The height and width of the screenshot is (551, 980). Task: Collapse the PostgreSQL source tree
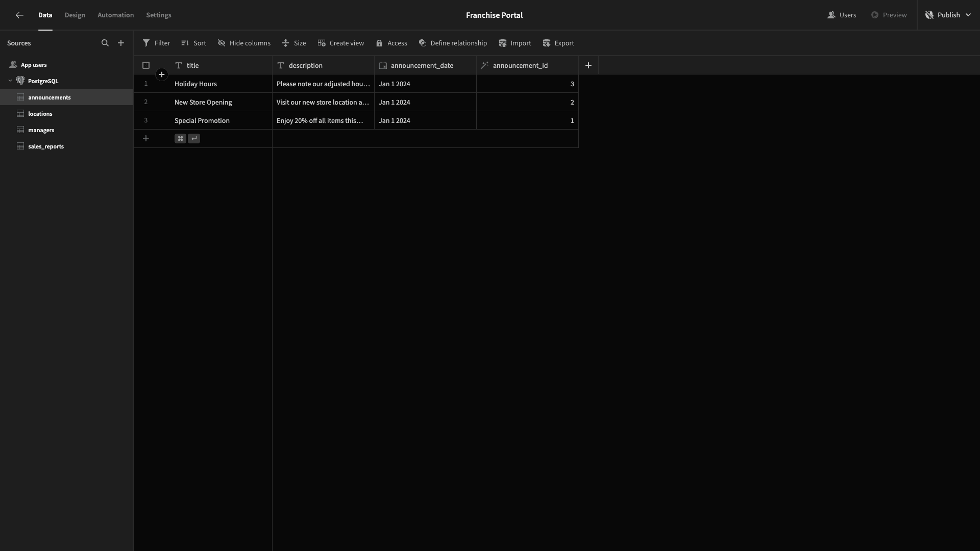coord(10,81)
